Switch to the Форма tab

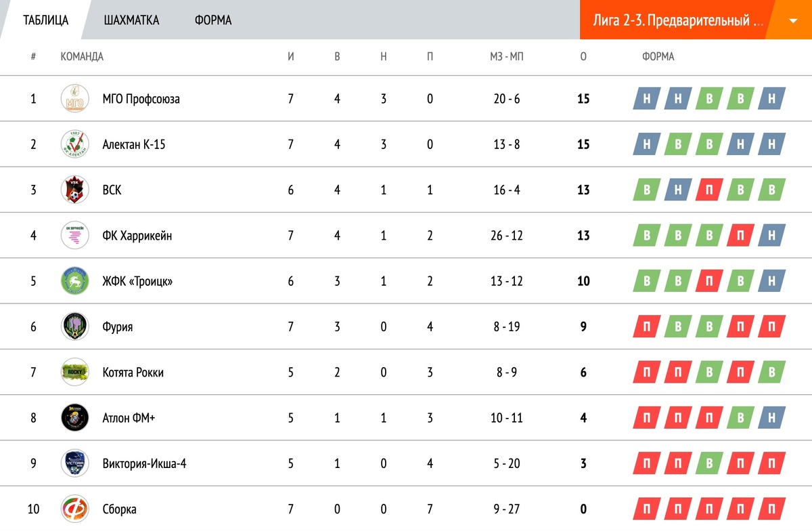[x=213, y=20]
